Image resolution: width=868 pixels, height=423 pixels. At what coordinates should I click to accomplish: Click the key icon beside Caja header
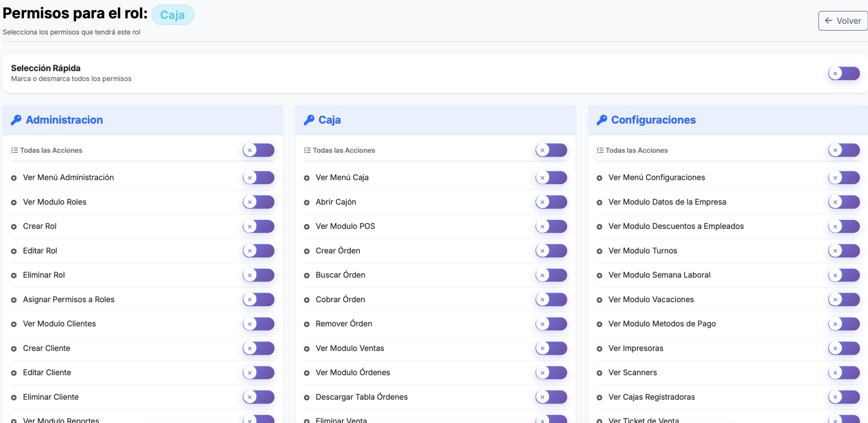309,120
